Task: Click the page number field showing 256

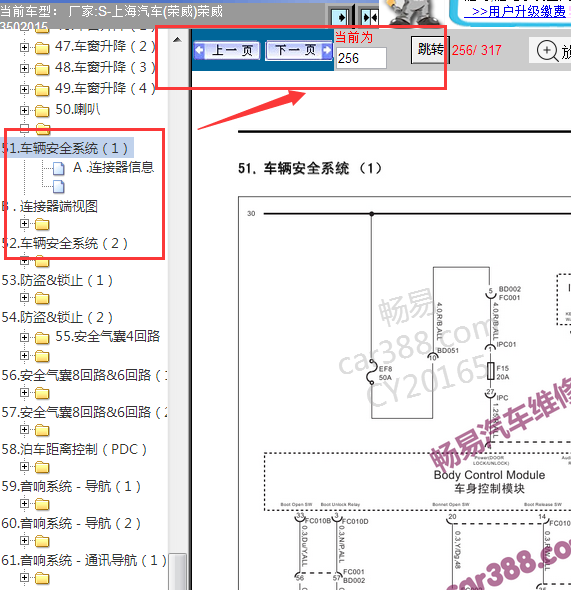Action: pos(361,58)
